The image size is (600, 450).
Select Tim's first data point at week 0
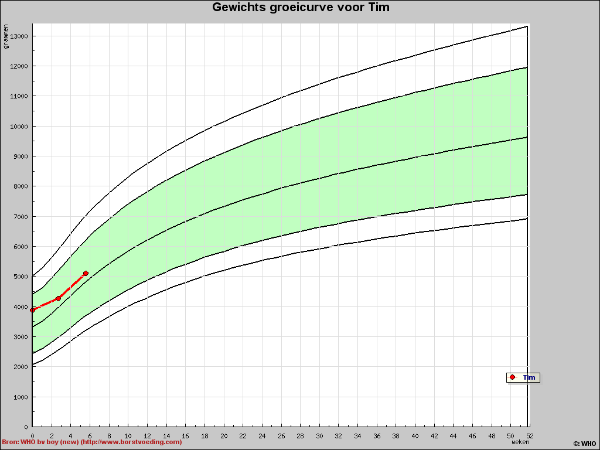33,310
